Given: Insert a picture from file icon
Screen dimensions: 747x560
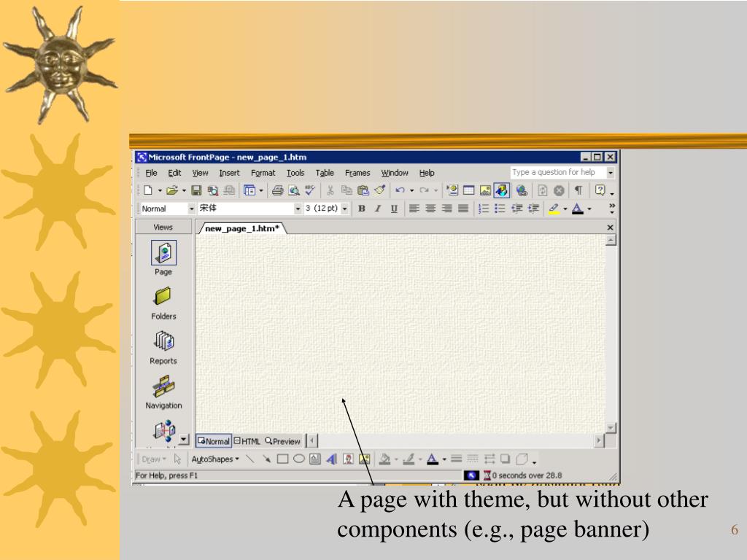Looking at the screenshot, I should [x=485, y=190].
